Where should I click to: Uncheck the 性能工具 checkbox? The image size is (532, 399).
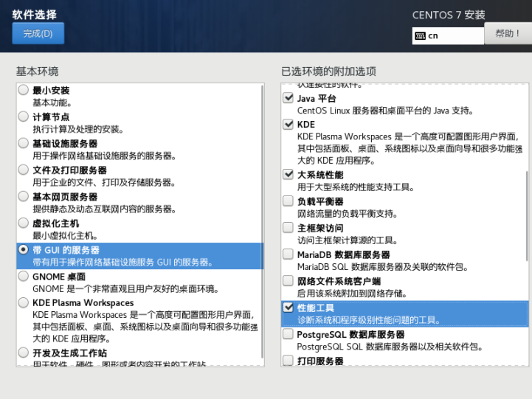[288, 308]
